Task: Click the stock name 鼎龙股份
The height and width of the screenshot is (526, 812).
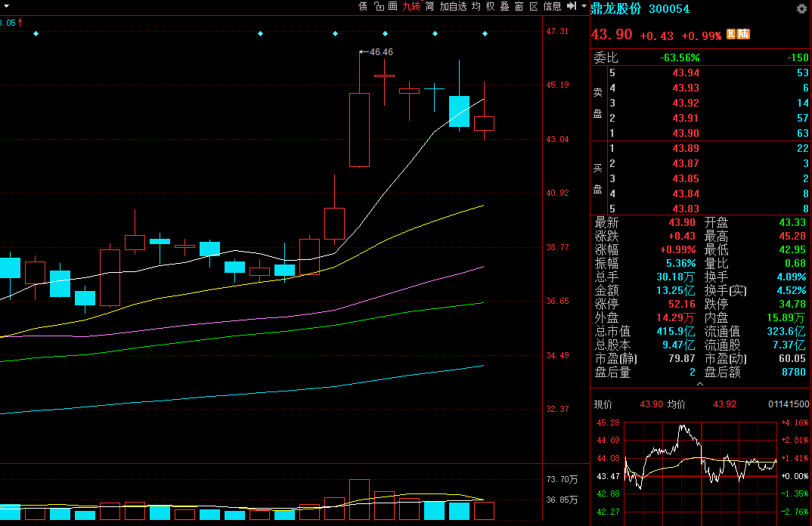Action: (615, 9)
